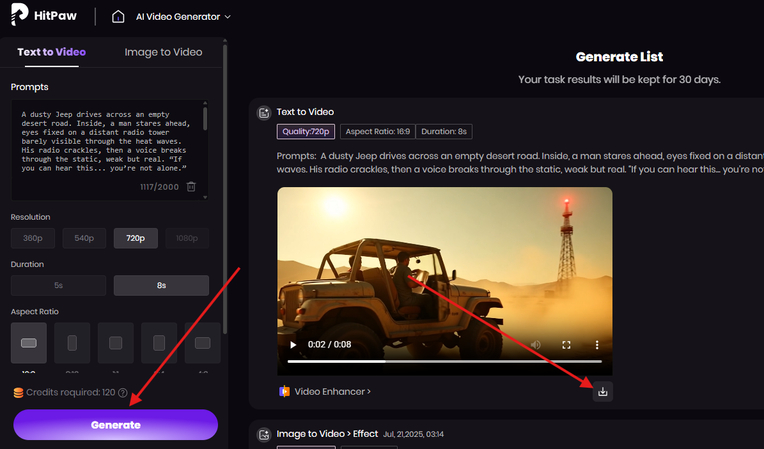Select 1080p resolution
Viewport: 764px width, 449px height.
pos(187,238)
